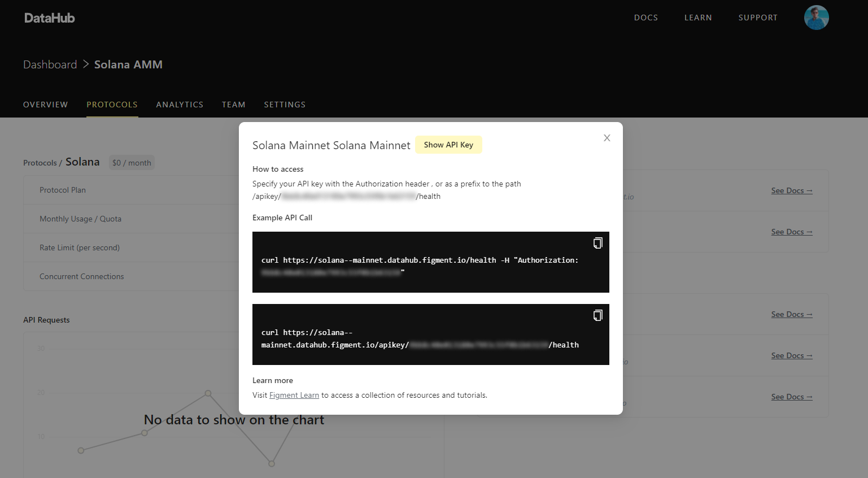The height and width of the screenshot is (478, 868).
Task: Open the SETTINGS tab
Action: 285,105
